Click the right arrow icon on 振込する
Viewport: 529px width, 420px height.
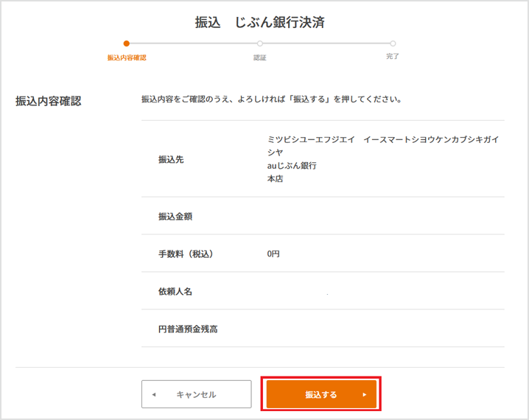tap(364, 394)
